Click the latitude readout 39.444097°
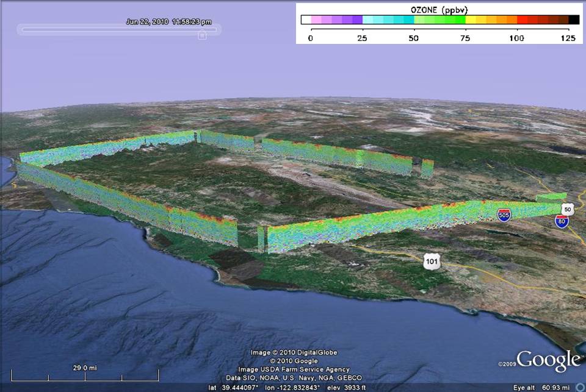Image resolution: width=586 pixels, height=392 pixels. click(234, 388)
